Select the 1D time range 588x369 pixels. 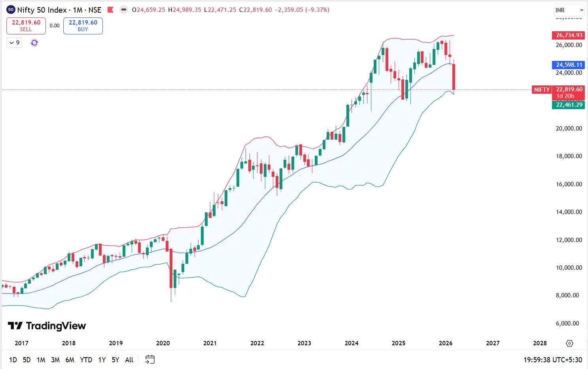pyautogui.click(x=13, y=360)
